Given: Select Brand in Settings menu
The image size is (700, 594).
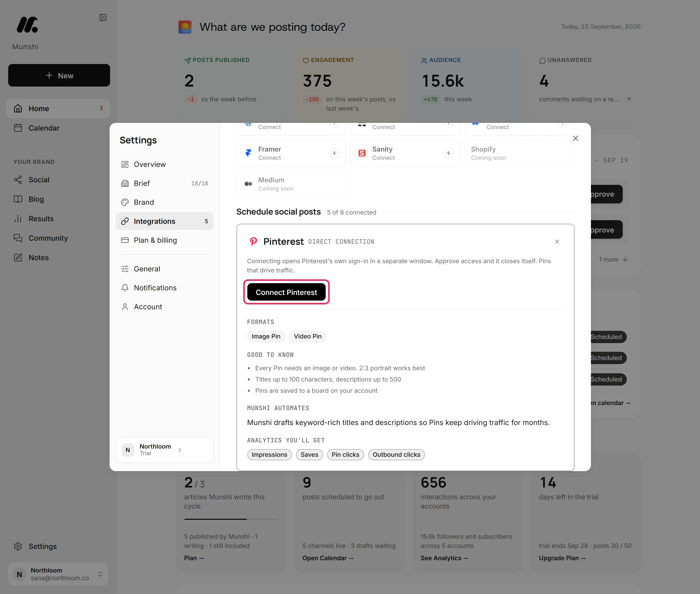Looking at the screenshot, I should (164, 202).
